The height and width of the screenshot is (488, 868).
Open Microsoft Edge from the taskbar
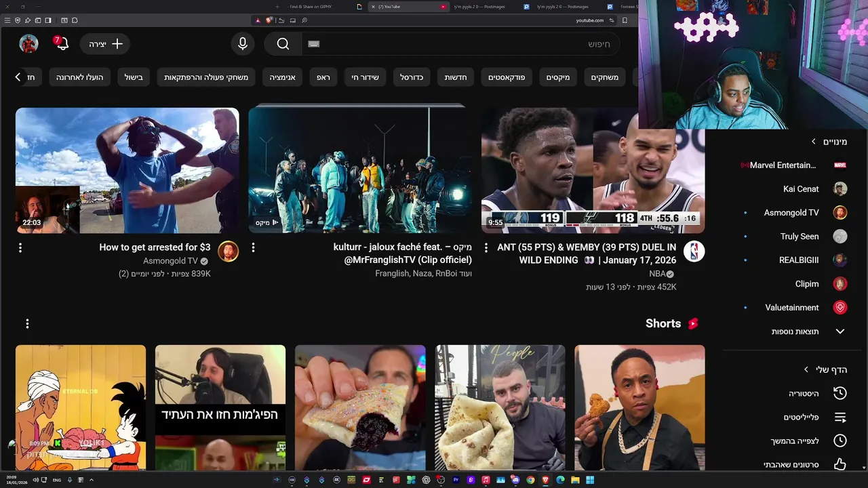coord(560,480)
